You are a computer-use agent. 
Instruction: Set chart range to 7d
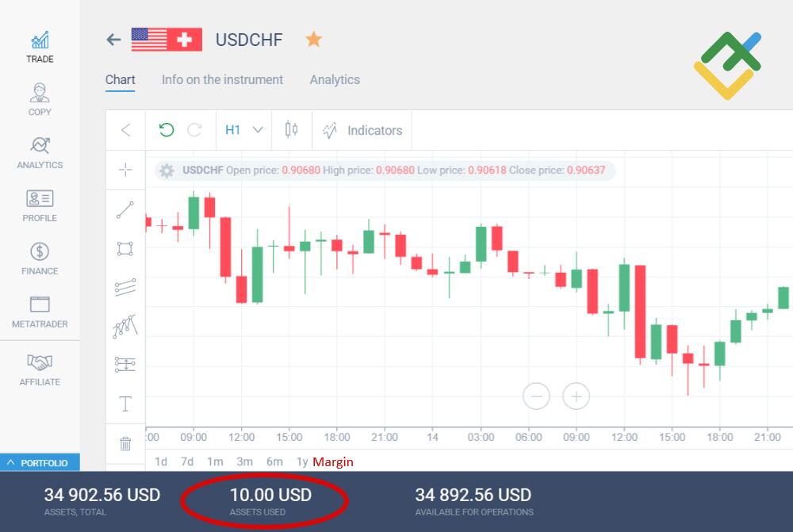[x=187, y=461]
